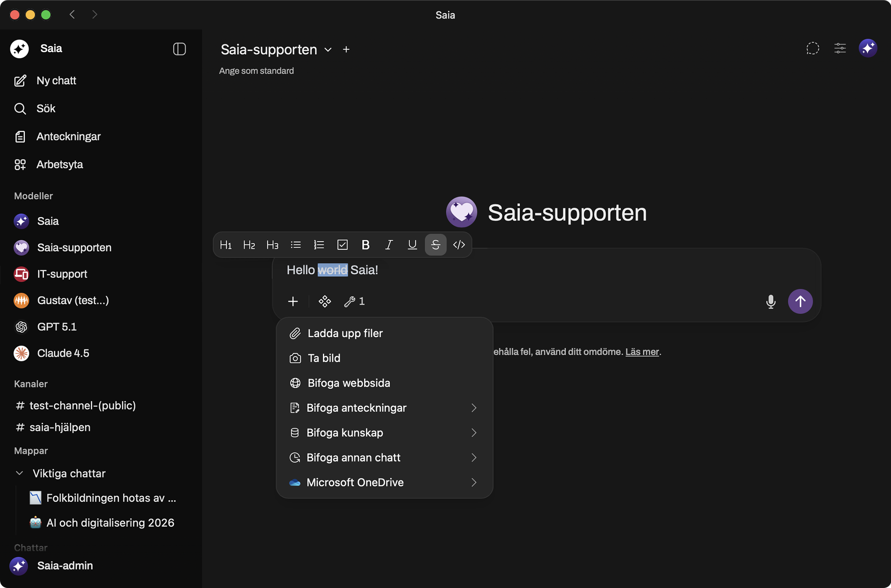This screenshot has height=588, width=891.
Task: Click the microphone dictation icon
Action: tap(770, 301)
